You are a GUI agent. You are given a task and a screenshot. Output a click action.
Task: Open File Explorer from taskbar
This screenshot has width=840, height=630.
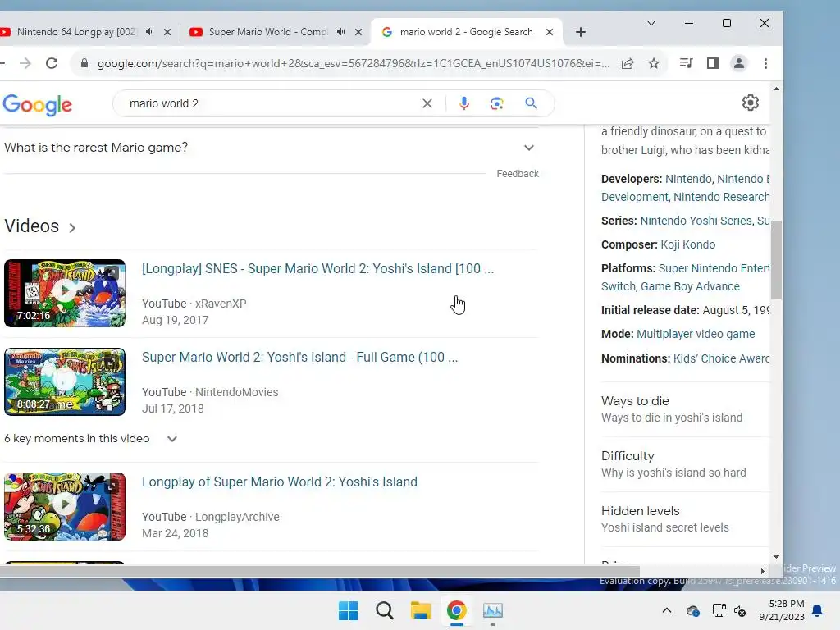pos(421,610)
